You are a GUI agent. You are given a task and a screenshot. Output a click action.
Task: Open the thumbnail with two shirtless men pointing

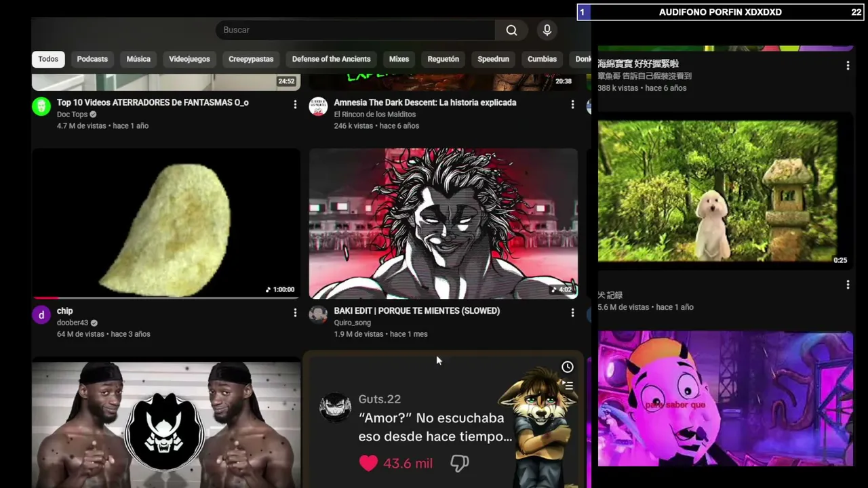point(166,425)
